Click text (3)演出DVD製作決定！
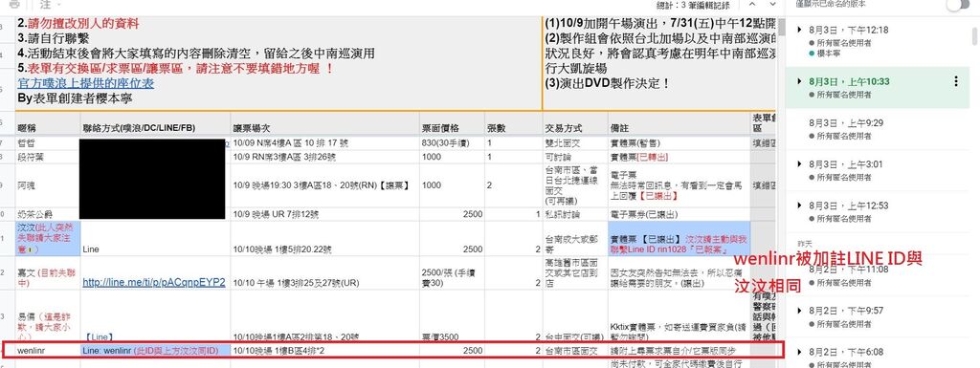 (608, 82)
